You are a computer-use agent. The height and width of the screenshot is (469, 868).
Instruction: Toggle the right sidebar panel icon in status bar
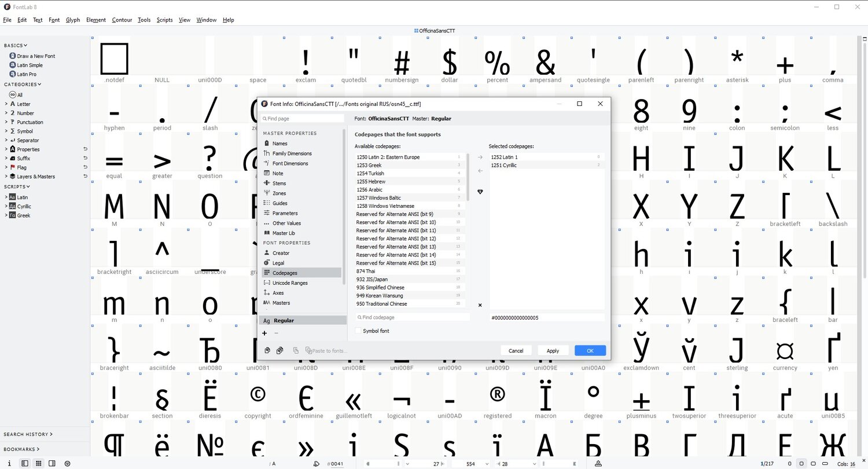[52, 463]
